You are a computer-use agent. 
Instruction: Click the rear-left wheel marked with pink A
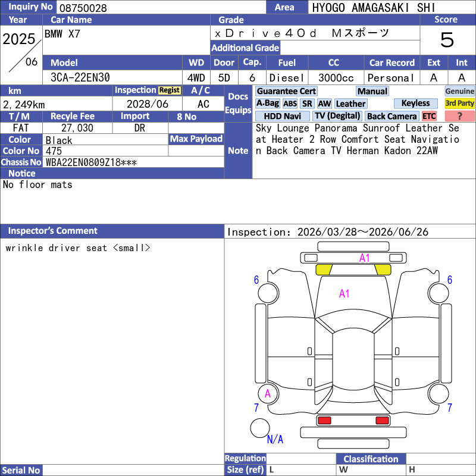tap(268, 393)
